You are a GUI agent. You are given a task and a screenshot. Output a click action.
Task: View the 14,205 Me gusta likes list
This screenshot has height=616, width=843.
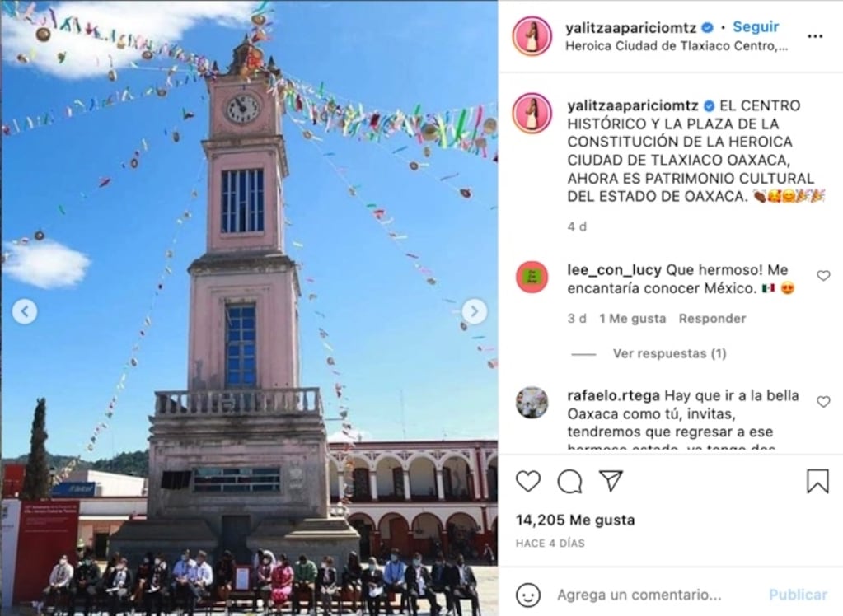pos(574,520)
